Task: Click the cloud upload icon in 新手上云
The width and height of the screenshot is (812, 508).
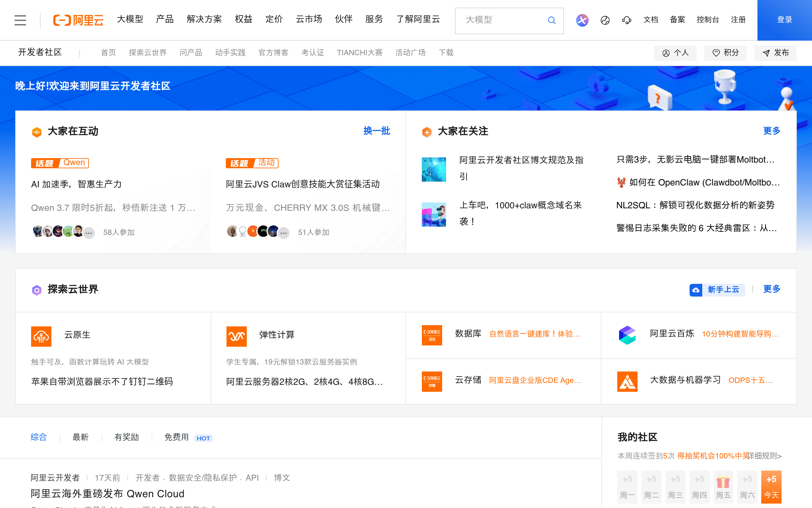Action: click(696, 290)
